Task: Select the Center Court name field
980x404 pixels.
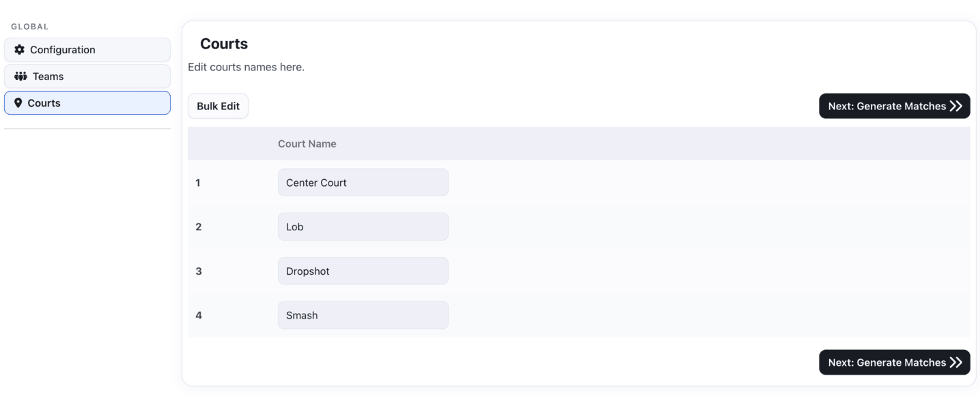Action: pyautogui.click(x=363, y=182)
